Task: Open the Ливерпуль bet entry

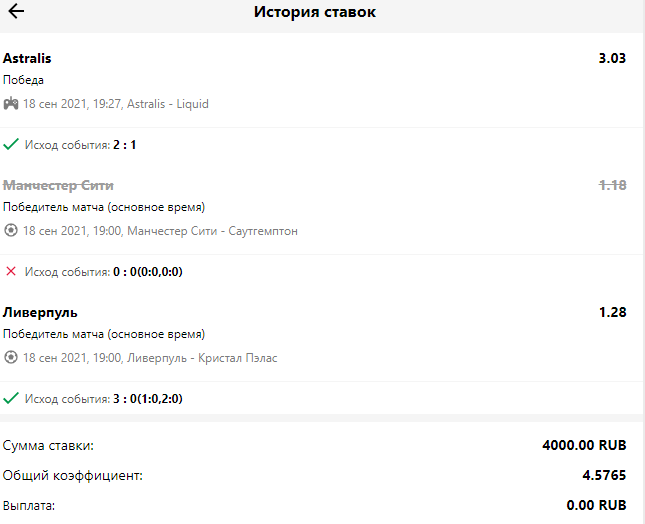Action: (40, 313)
